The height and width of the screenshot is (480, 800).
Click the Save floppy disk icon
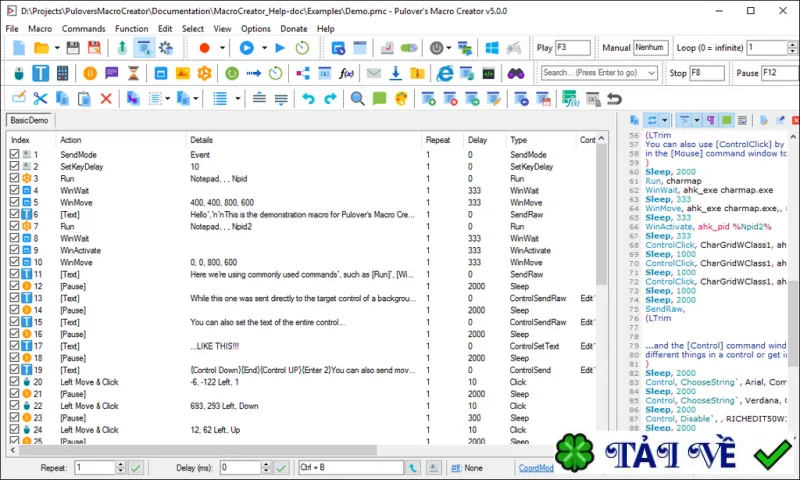[73, 48]
